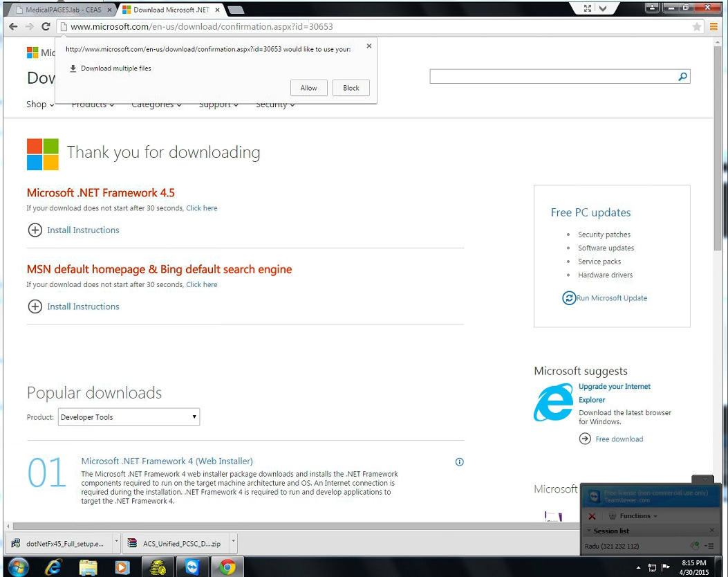
Task: Expand the Products navigation menu
Action: (x=93, y=104)
